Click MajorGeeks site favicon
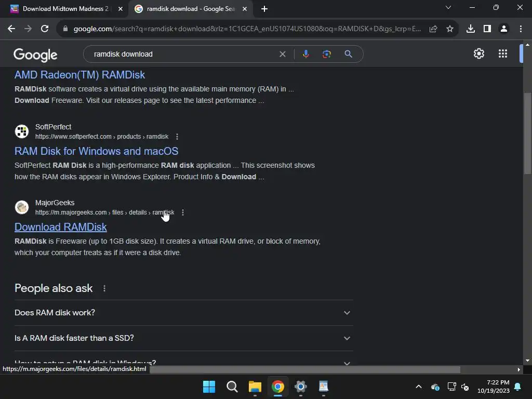532x399 pixels. pos(22,207)
